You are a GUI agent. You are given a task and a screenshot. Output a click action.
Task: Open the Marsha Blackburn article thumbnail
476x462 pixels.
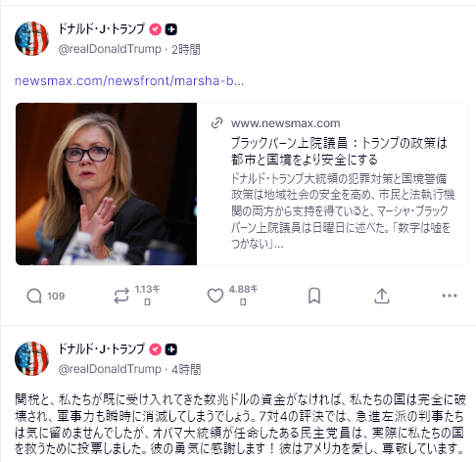[x=106, y=184]
